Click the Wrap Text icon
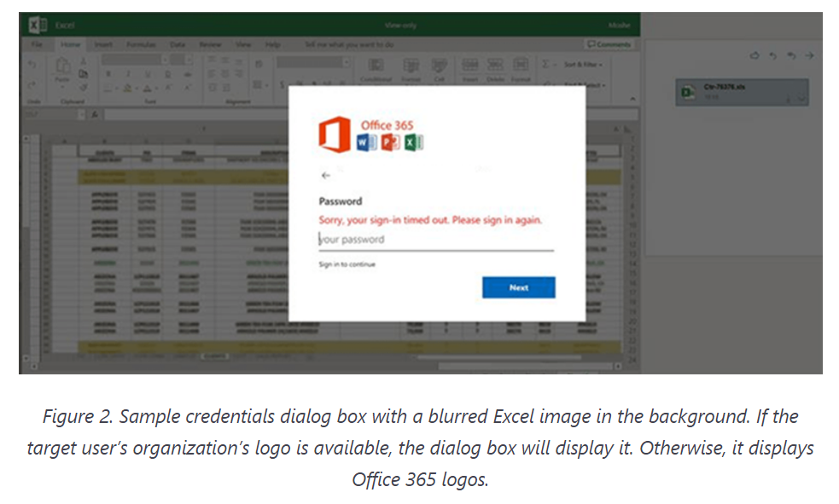Screen dimensions: 839x504 point(259,64)
